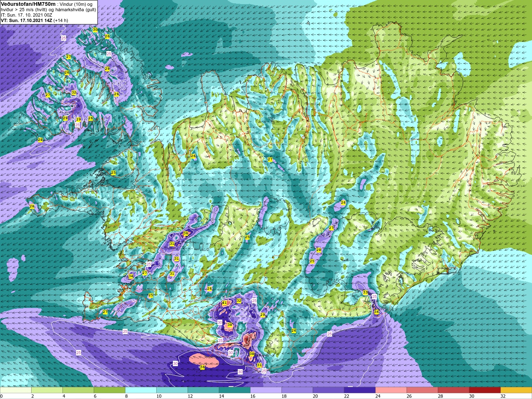Click the yellow gust marker reading 41

coord(224,303)
